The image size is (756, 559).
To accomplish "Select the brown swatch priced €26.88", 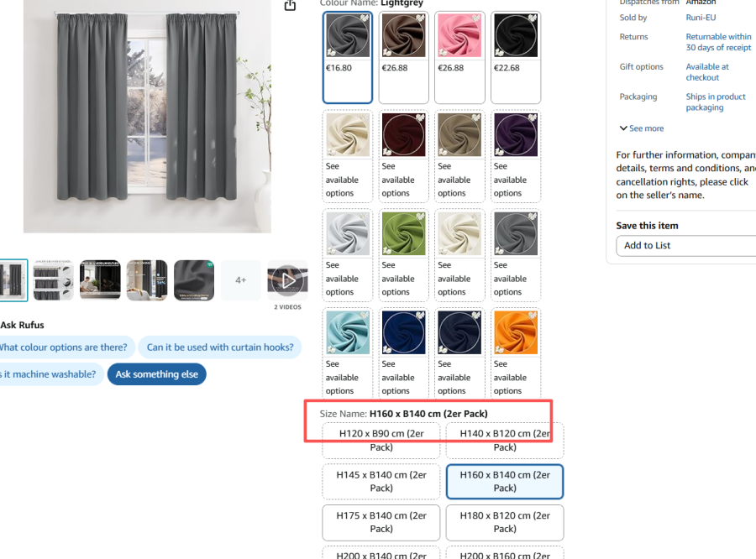I will pyautogui.click(x=403, y=57).
